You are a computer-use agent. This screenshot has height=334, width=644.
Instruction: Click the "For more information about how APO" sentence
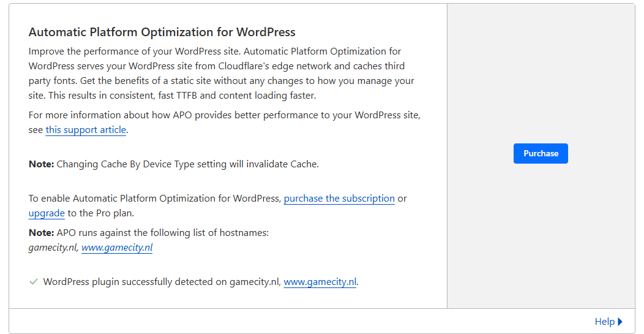tap(224, 115)
